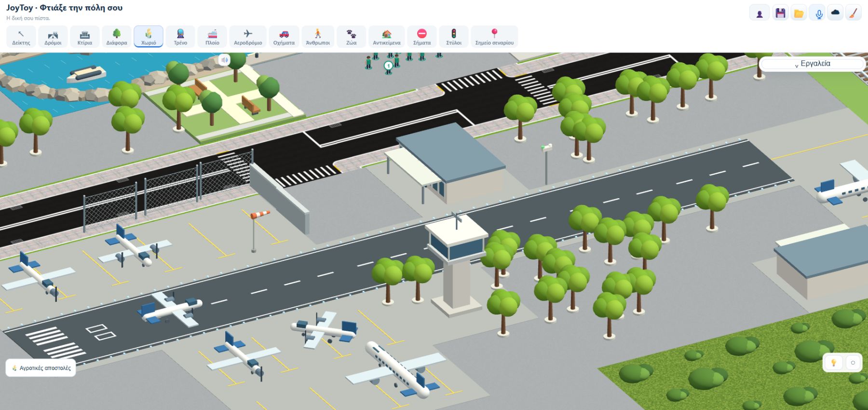Select the boat in the water
Screen dimensions: 868x410
pyautogui.click(x=86, y=74)
